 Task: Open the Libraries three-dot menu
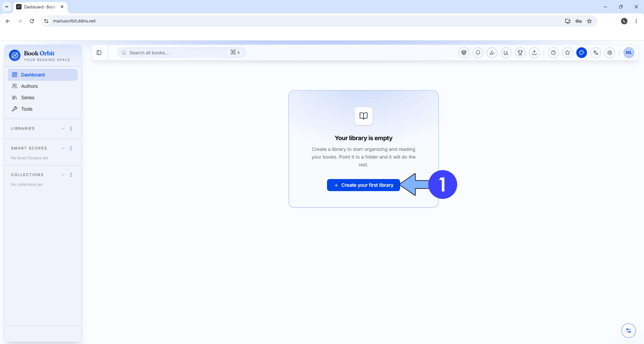pos(71,129)
